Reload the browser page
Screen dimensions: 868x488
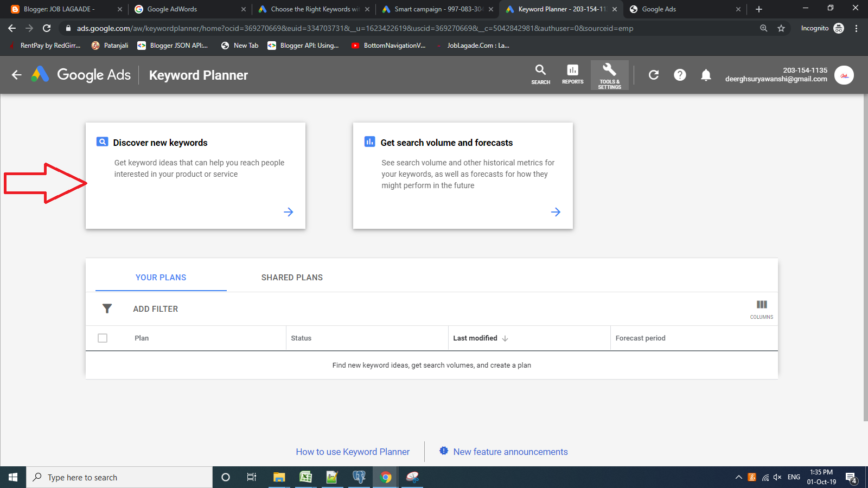(x=47, y=28)
